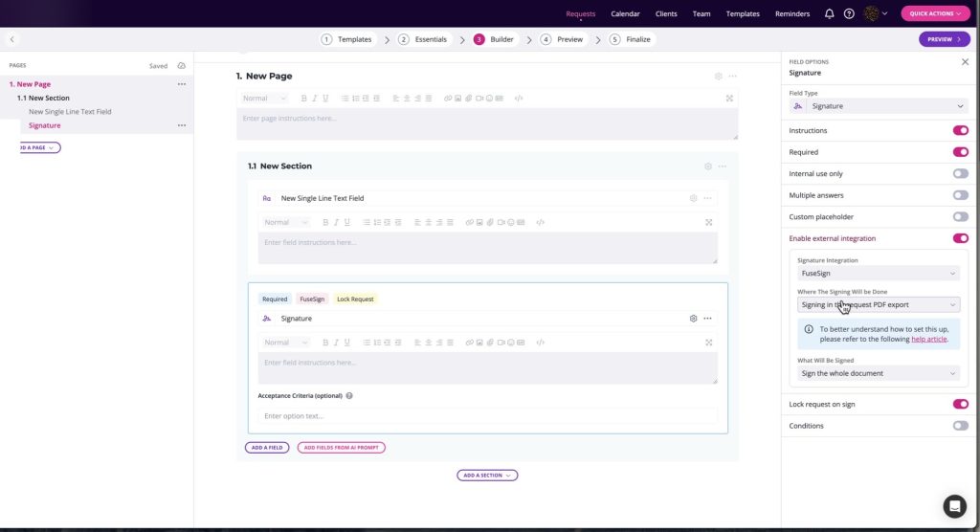The image size is (980, 532).
Task: Open Signature Integration FuseSign dropdown
Action: coord(879,274)
